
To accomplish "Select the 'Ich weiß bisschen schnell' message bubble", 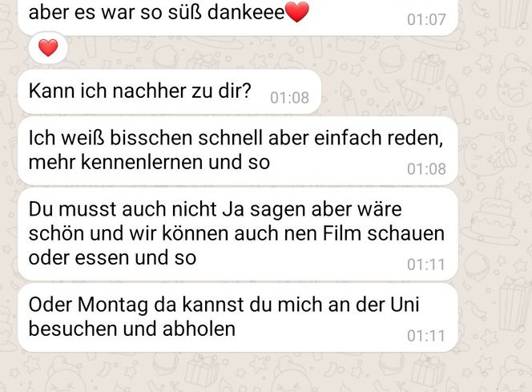I will point(238,151).
